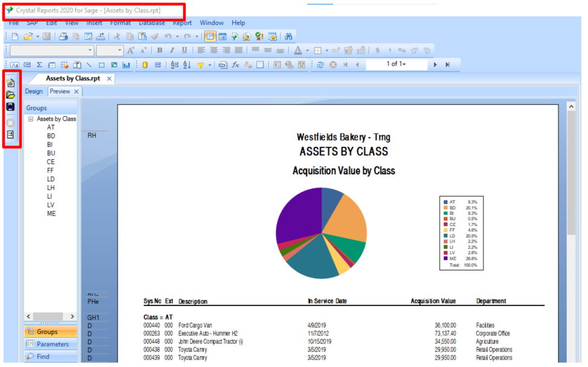Screen dimensions: 588x367
Task: Open the Window menu
Action: pos(211,23)
